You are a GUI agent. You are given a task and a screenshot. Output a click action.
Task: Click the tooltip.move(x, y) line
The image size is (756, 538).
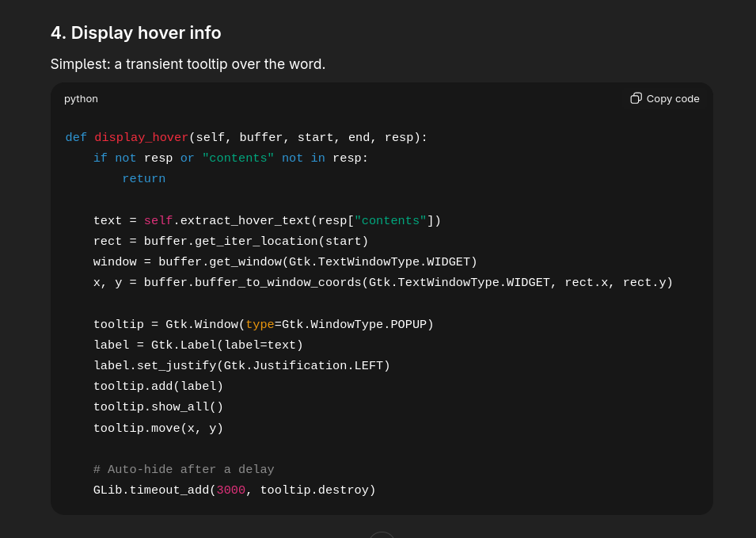click(158, 429)
